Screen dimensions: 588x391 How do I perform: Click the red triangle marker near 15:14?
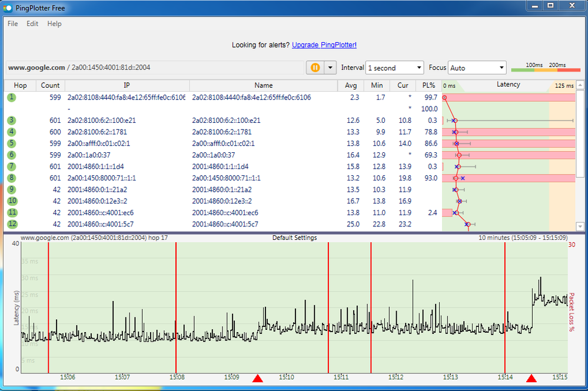pos(531,379)
